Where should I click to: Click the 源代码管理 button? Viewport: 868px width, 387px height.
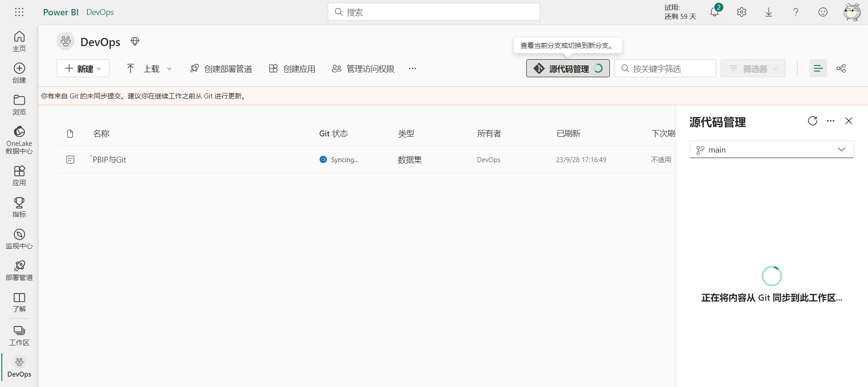[x=567, y=69]
